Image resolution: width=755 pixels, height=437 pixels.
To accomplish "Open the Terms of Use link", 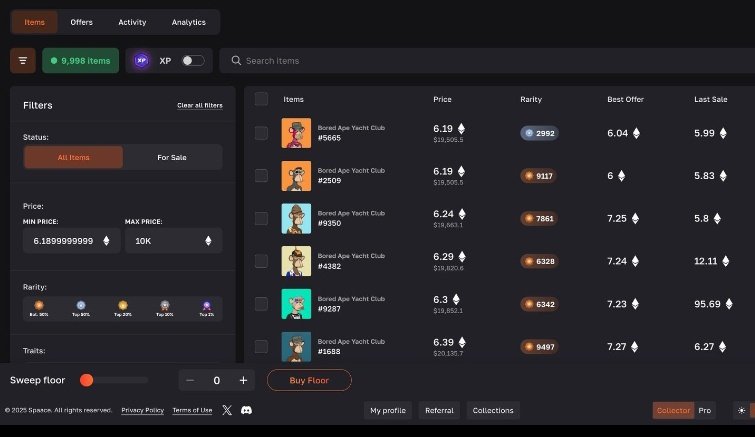I will point(192,411).
